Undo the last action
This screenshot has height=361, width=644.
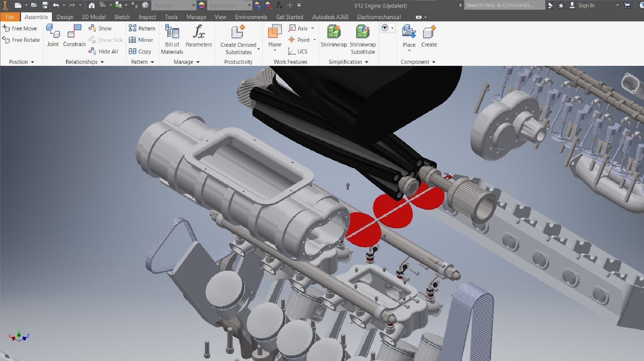click(x=56, y=5)
